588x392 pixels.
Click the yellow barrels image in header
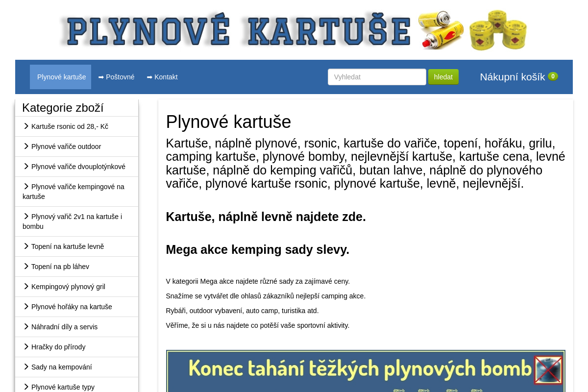(x=497, y=30)
